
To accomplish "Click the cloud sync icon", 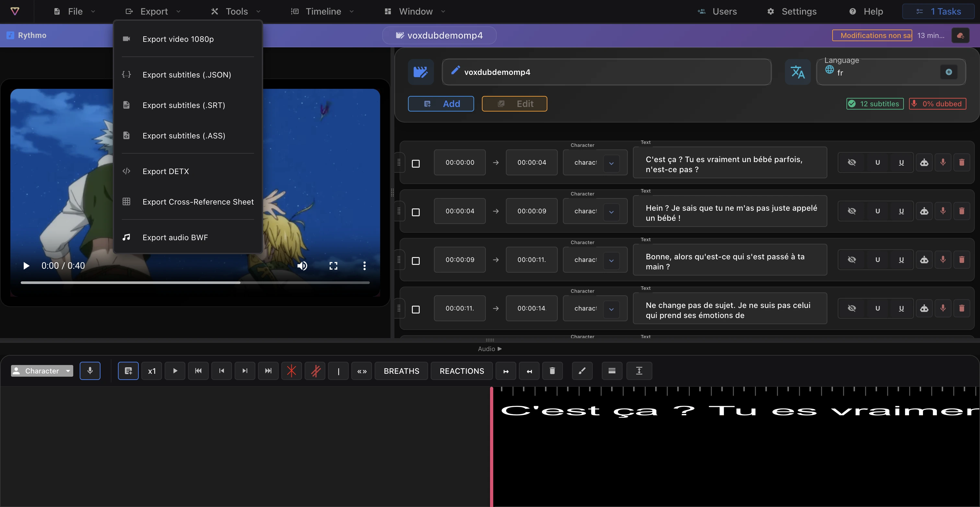I will pyautogui.click(x=960, y=35).
